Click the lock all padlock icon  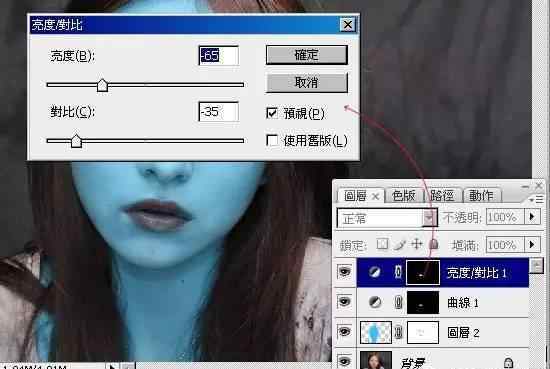[434, 244]
